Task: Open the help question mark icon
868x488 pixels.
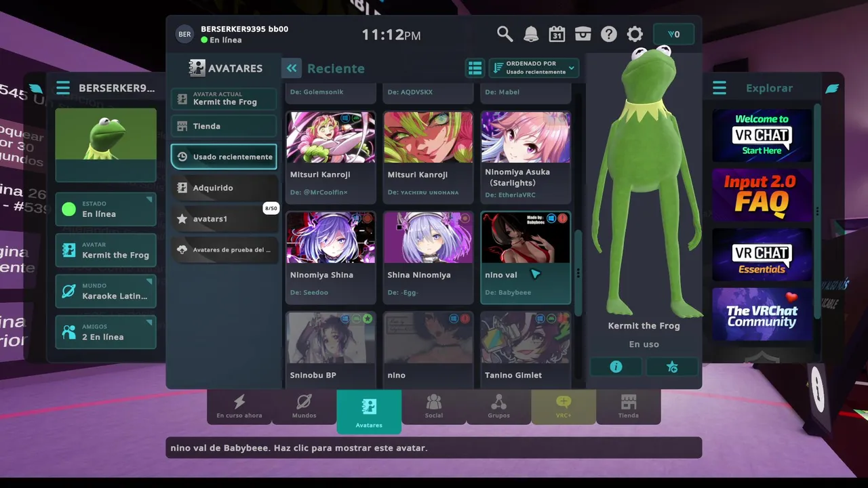Action: point(609,34)
